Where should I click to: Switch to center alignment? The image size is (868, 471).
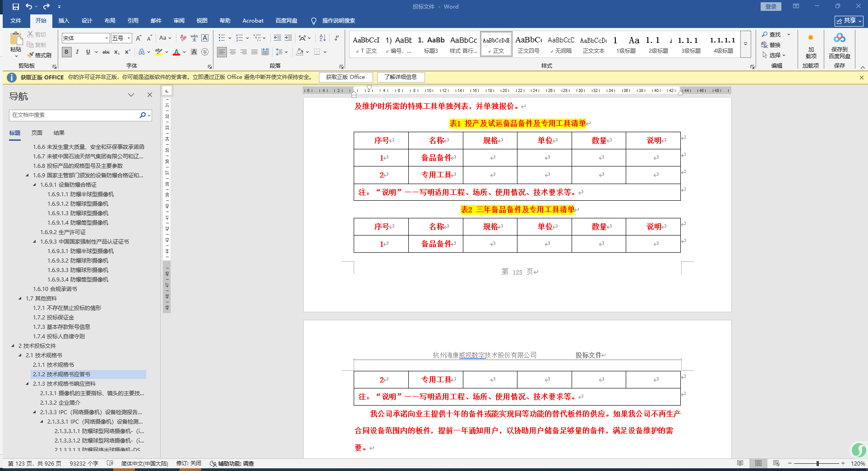point(233,52)
